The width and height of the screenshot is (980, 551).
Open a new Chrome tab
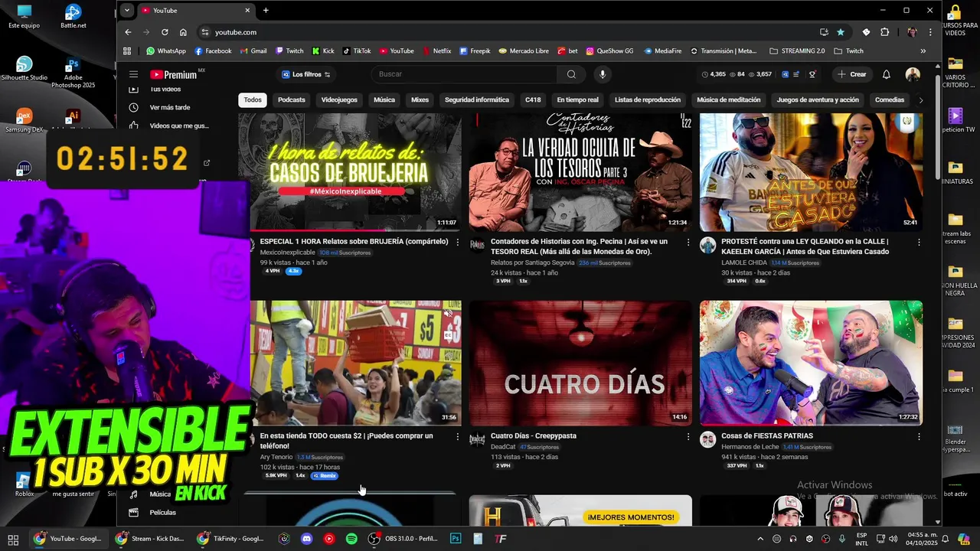pos(266,10)
